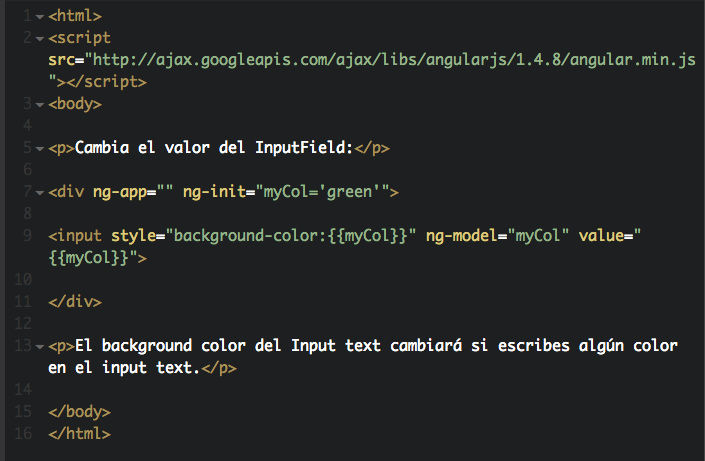
Task: Click the closing html tag
Action: pos(80,434)
